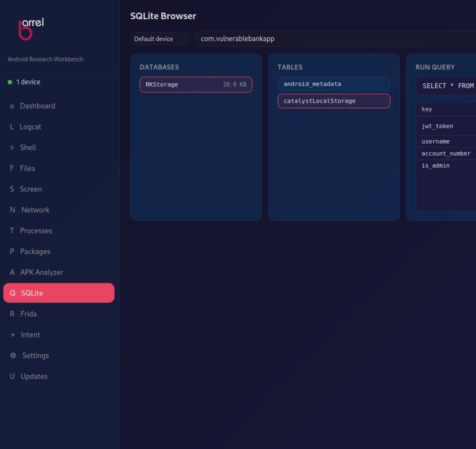476x449 pixels.
Task: Click the Files 'F' icon
Action: click(x=12, y=168)
